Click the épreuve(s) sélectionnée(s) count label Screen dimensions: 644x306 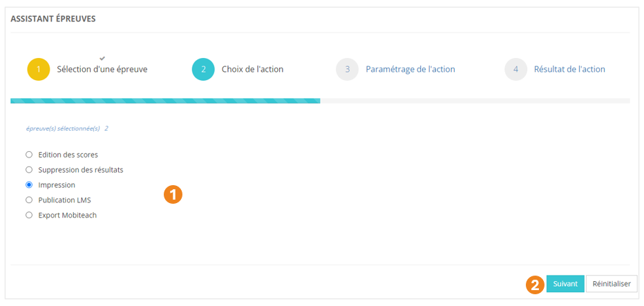(x=67, y=128)
